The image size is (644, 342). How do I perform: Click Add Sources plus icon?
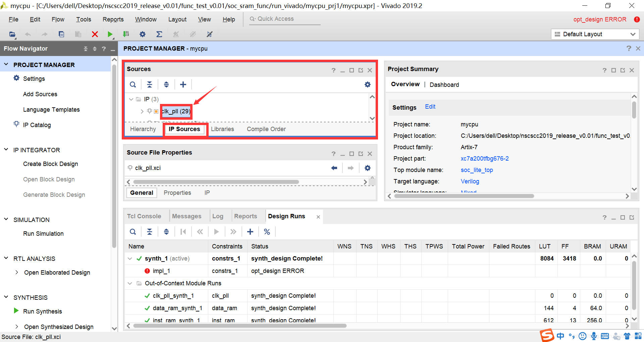(183, 84)
